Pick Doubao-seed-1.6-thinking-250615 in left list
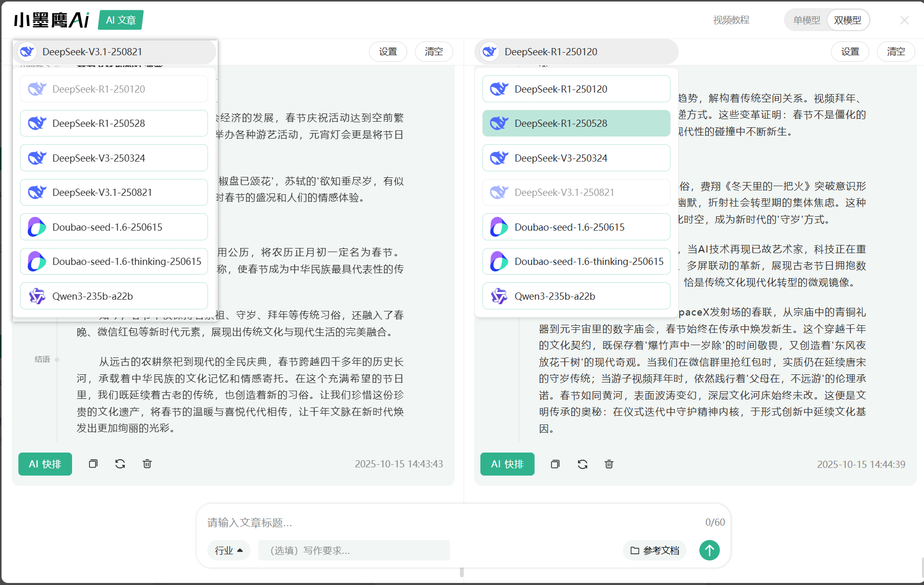This screenshot has height=585, width=924. (114, 261)
